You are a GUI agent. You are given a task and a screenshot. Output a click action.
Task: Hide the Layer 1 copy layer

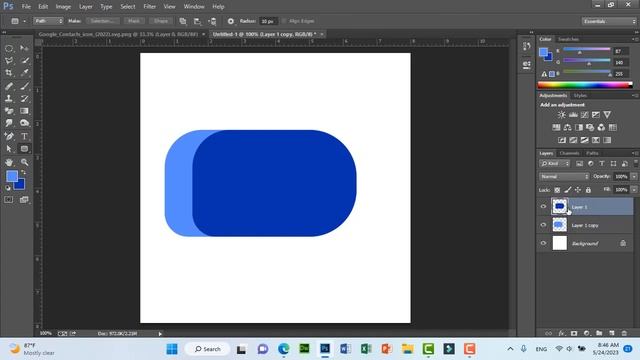tap(543, 225)
